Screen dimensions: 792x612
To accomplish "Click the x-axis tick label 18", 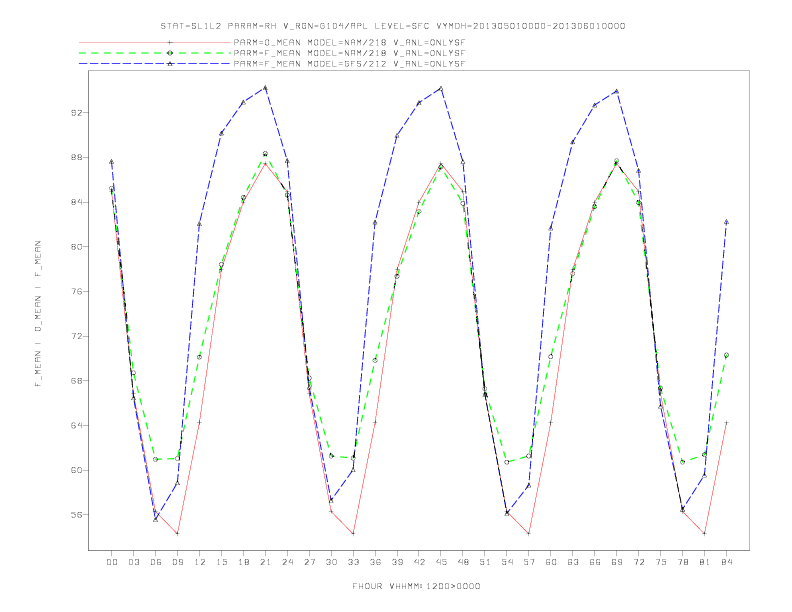I will click(x=243, y=562).
